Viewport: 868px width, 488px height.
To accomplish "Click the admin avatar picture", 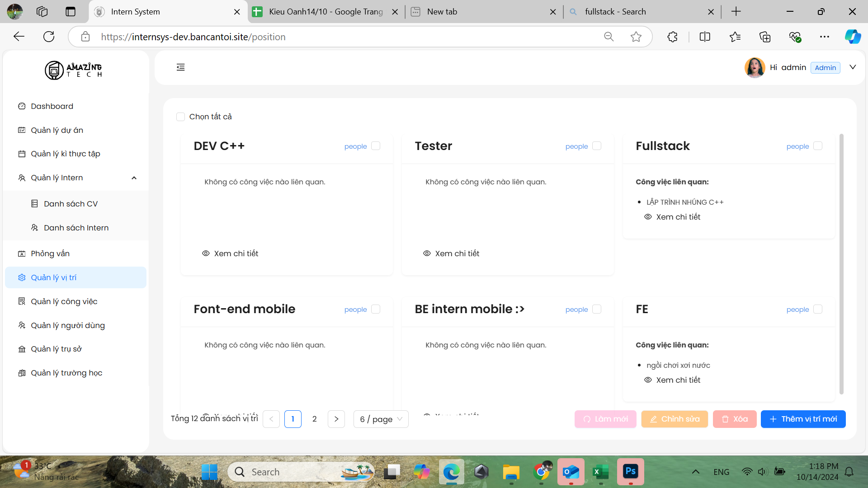I will click(x=755, y=68).
